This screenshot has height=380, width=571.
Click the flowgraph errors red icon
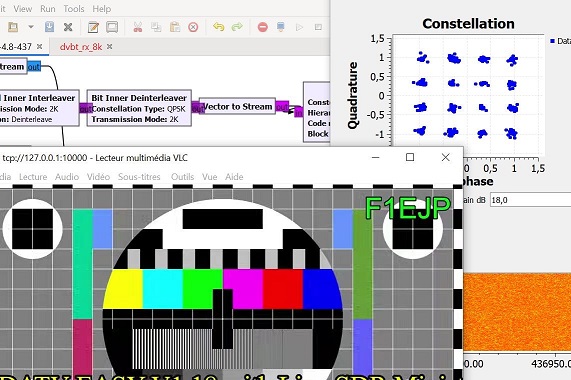tap(263, 27)
